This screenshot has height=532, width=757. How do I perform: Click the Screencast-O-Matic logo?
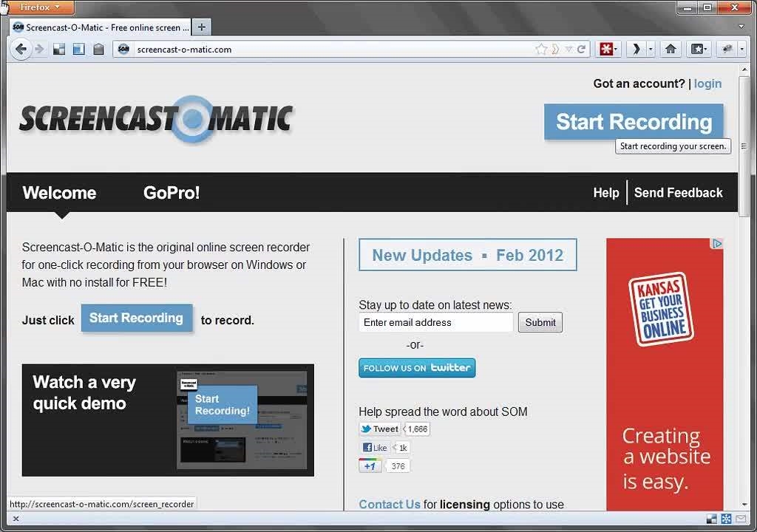tap(156, 119)
